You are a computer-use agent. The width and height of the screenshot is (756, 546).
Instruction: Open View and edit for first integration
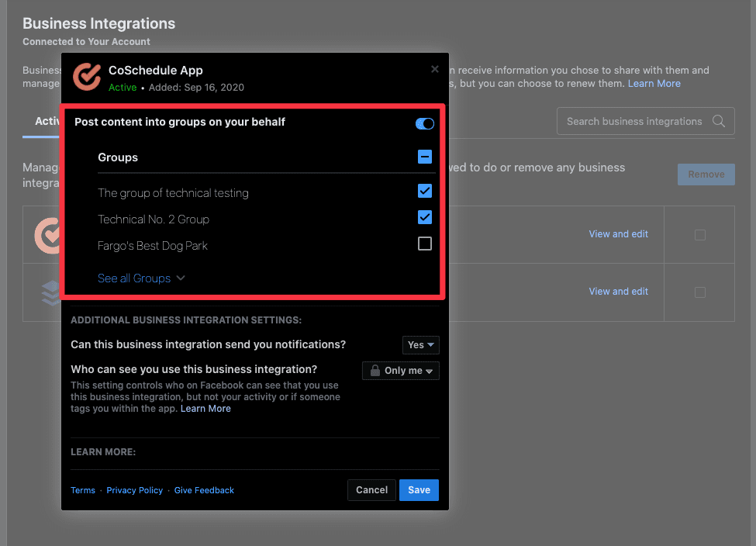tap(618, 234)
